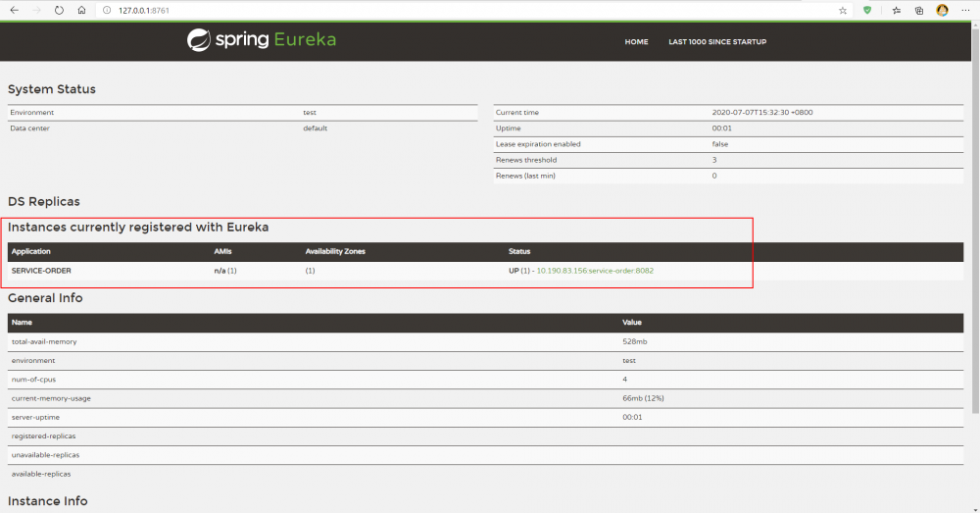The width and height of the screenshot is (980, 513).
Task: Open the browser home page icon
Action: point(81,10)
